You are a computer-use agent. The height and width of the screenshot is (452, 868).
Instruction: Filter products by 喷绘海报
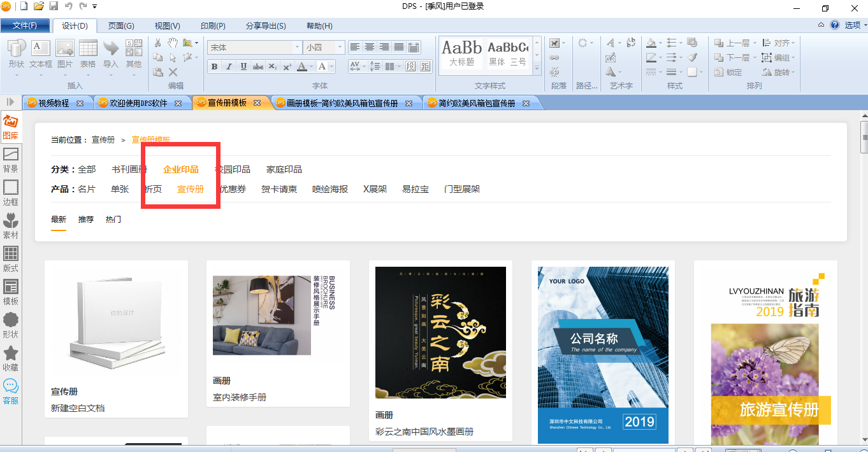click(x=330, y=189)
